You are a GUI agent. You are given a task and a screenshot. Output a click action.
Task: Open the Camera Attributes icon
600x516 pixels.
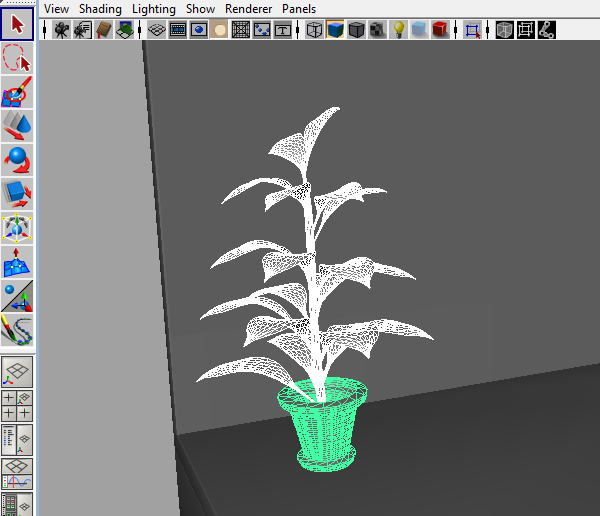tap(82, 29)
